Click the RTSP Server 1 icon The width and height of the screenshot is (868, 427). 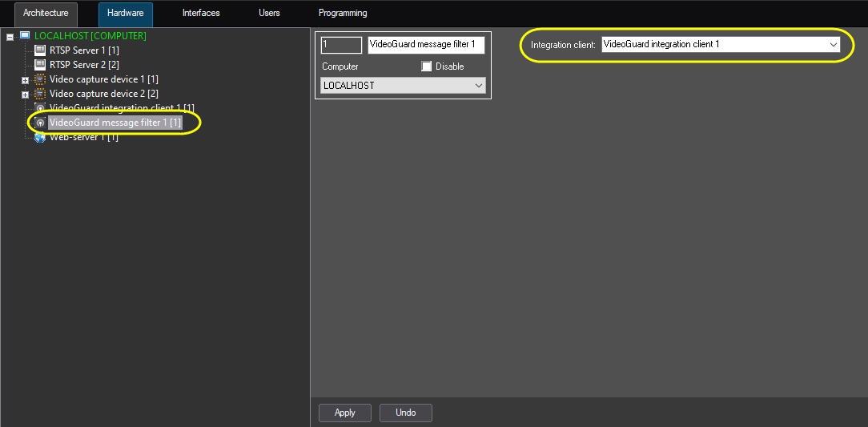tap(40, 50)
